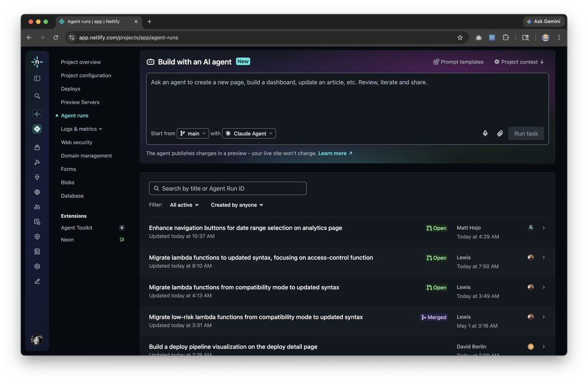Click the globe domains icon in sidebar

coord(37,192)
